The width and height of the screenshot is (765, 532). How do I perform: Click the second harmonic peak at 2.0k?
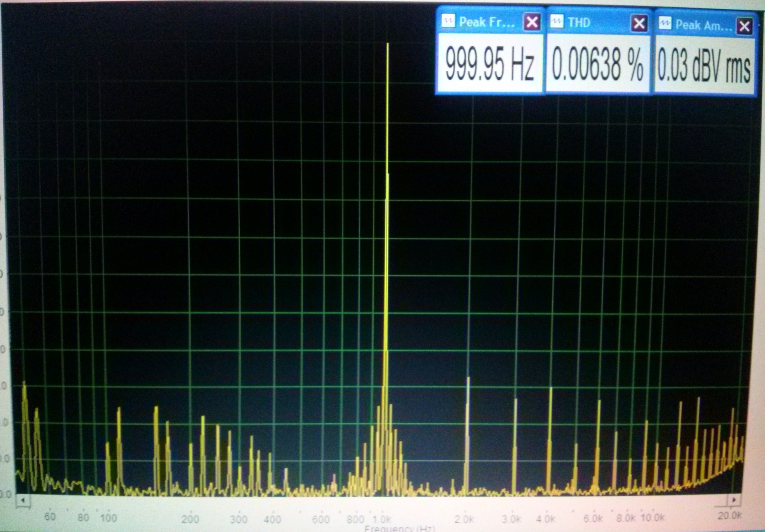tap(468, 418)
